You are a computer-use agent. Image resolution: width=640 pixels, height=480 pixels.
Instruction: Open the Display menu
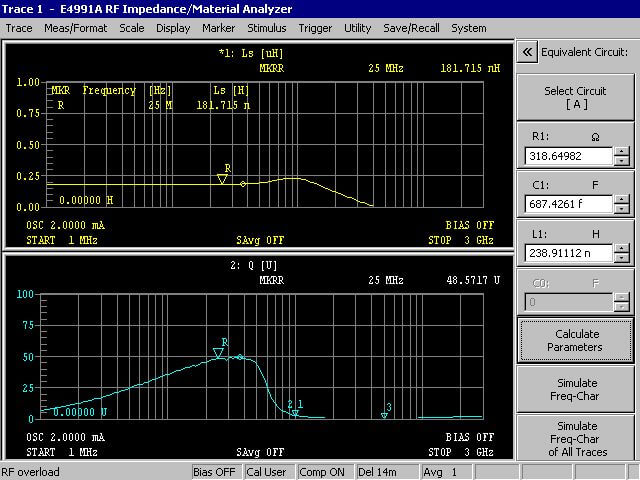[x=173, y=28]
